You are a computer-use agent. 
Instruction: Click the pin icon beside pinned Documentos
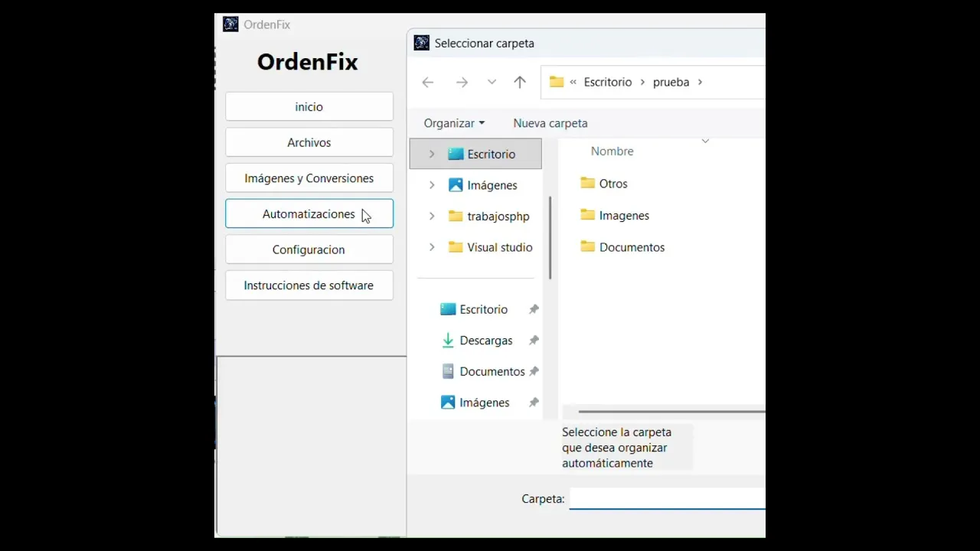pyautogui.click(x=534, y=371)
